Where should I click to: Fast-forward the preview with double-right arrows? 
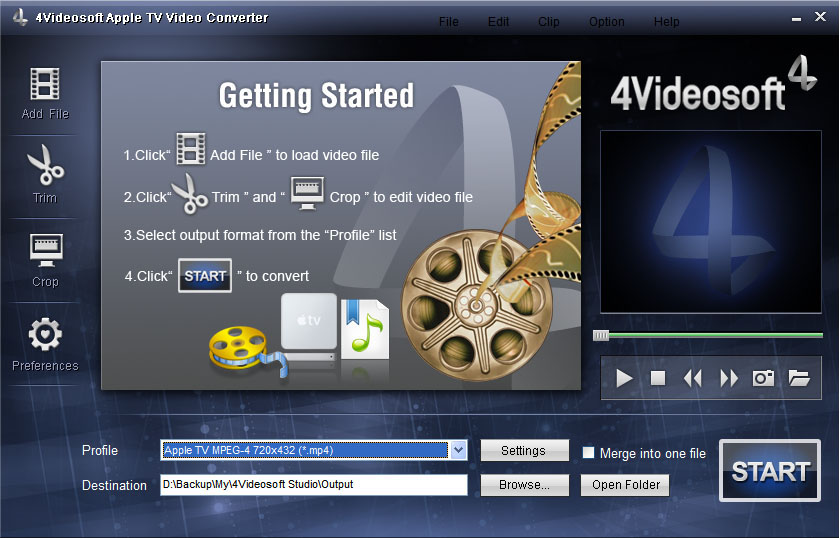click(x=729, y=378)
